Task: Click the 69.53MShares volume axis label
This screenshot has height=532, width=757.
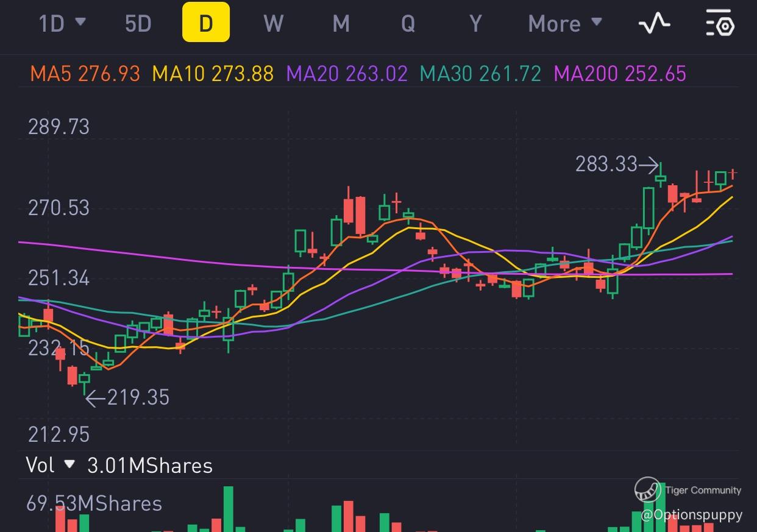Action: (94, 503)
